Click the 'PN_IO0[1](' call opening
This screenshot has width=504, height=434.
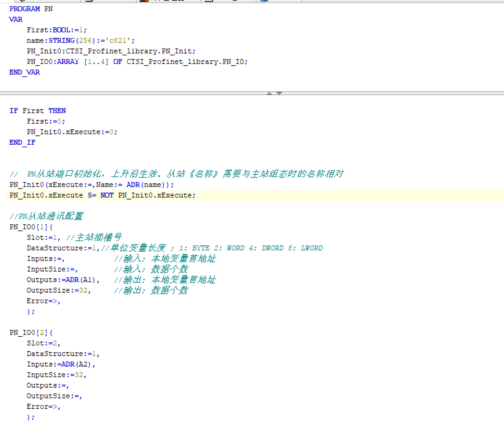[x=31, y=227]
